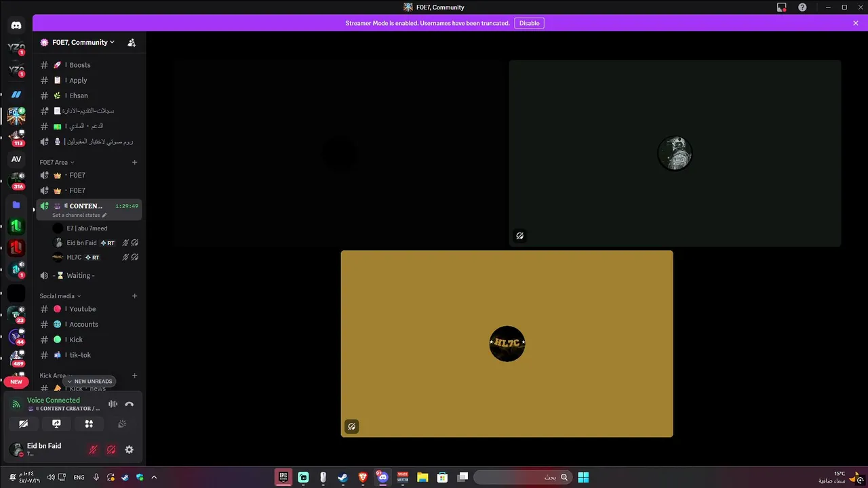Select Eid bn Faid in voice list

95,243
